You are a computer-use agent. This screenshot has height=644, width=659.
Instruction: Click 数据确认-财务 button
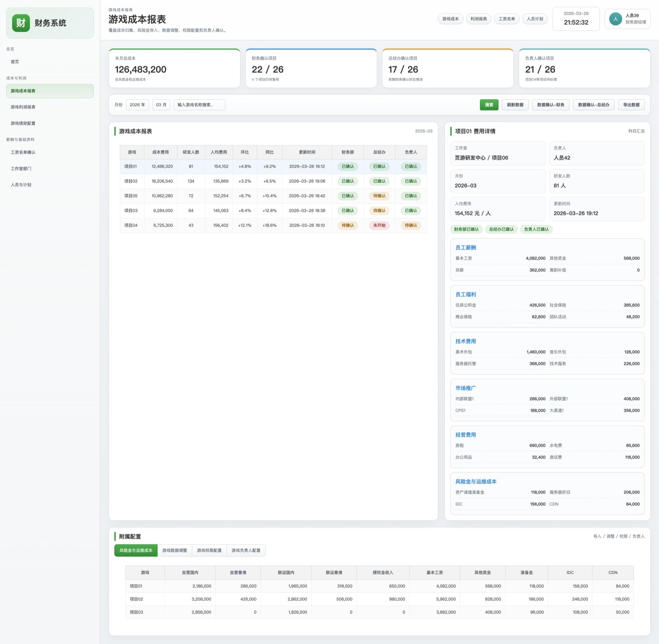click(551, 105)
